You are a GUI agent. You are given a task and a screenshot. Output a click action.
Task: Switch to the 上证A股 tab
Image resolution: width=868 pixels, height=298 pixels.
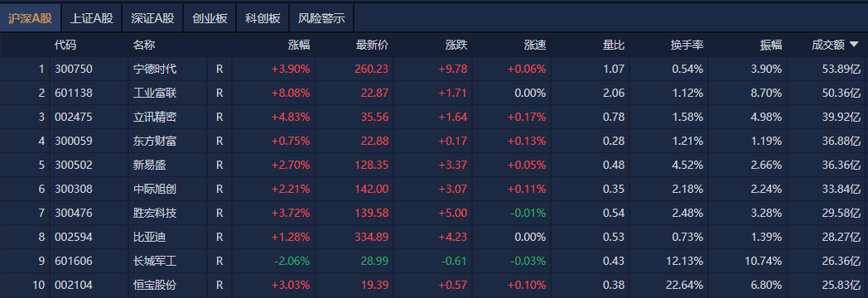pyautogui.click(x=92, y=18)
